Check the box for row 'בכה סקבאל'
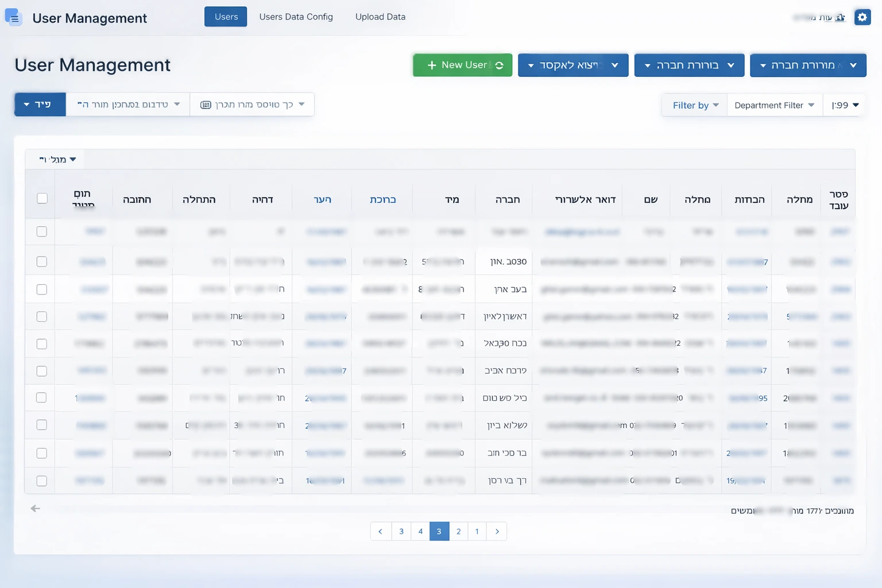882x588 pixels. tap(42, 343)
